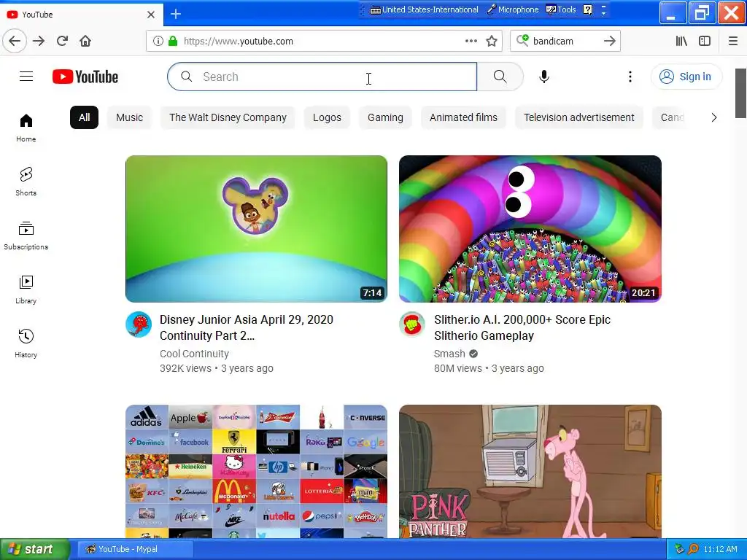Open the YouTube hamburger guide menu

tap(26, 76)
